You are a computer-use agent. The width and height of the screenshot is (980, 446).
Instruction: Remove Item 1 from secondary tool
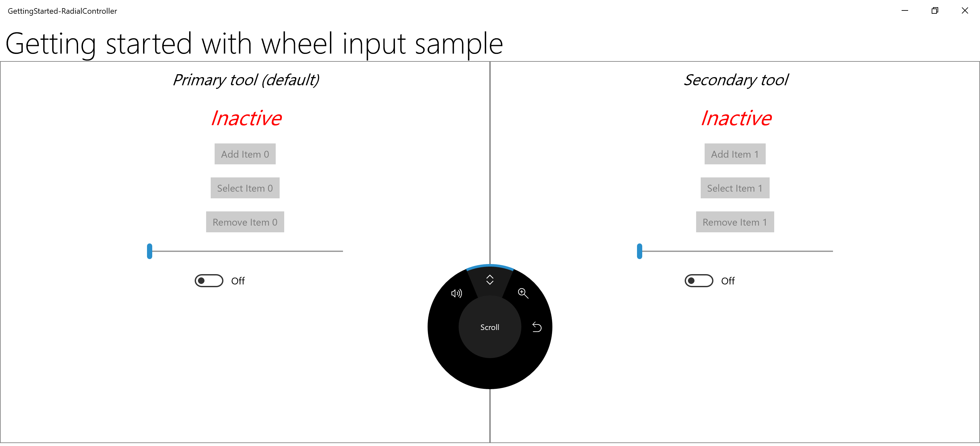point(734,222)
